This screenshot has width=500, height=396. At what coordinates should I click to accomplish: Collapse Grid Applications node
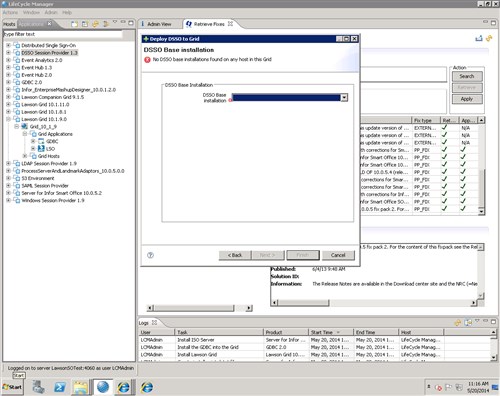pos(25,134)
